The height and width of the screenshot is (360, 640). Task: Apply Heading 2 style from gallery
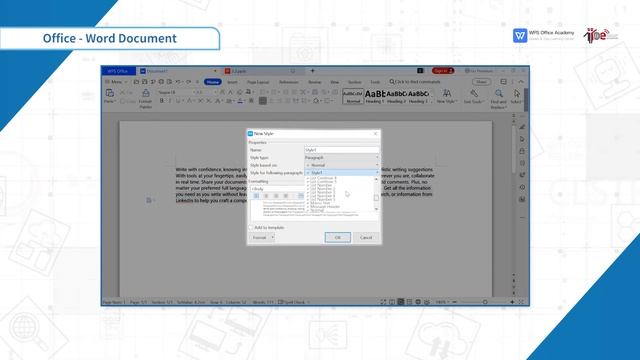pyautogui.click(x=396, y=96)
